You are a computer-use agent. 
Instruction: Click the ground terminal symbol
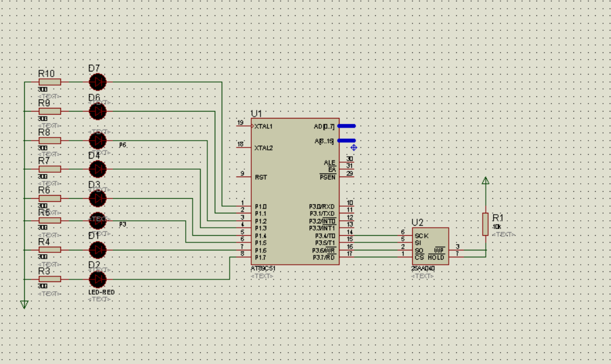24,305
